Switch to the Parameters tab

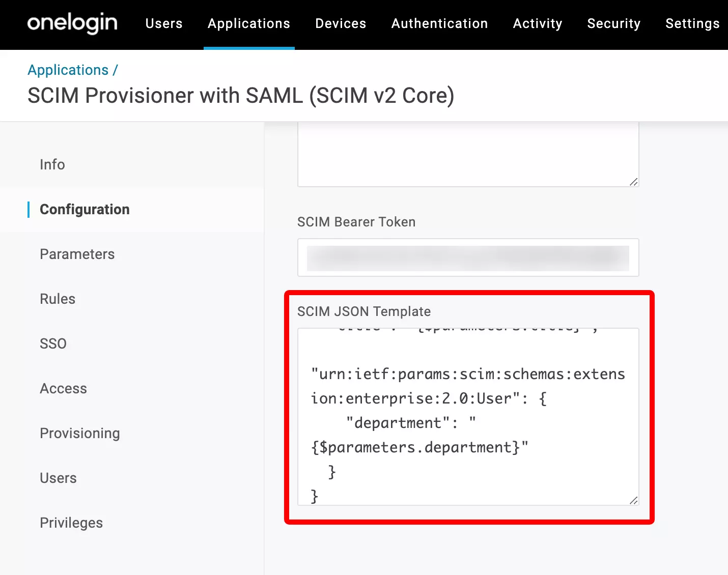[77, 254]
